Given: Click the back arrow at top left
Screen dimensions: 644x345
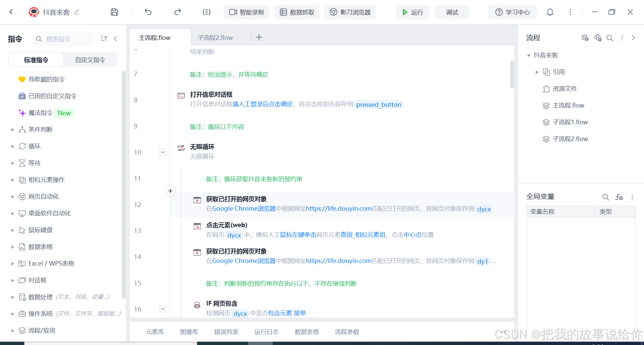Looking at the screenshot, I should pos(11,12).
